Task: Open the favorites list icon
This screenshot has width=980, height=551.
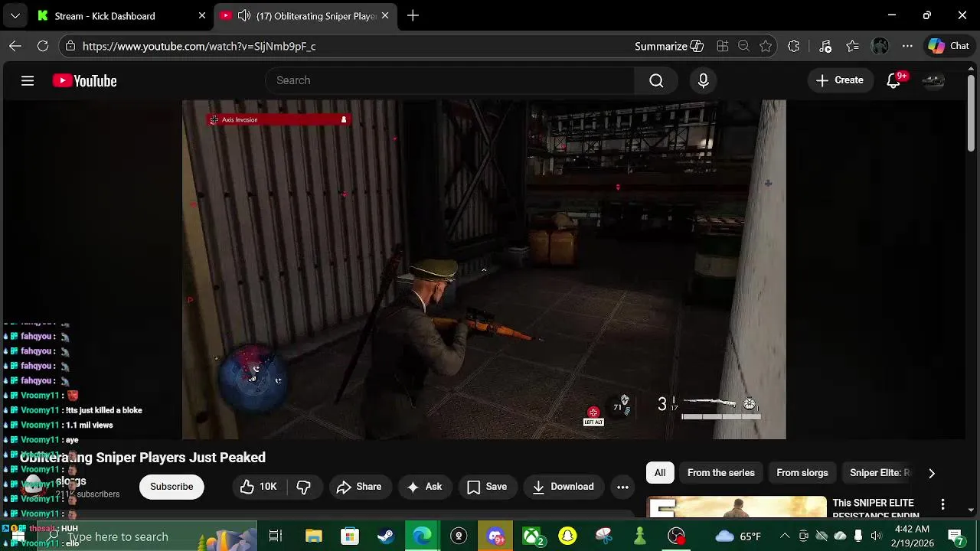Action: tap(852, 46)
